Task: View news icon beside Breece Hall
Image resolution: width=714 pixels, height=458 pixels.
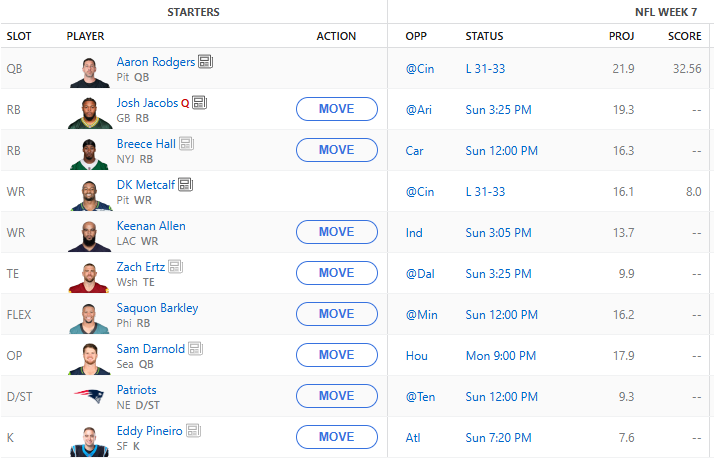Action: click(x=186, y=144)
